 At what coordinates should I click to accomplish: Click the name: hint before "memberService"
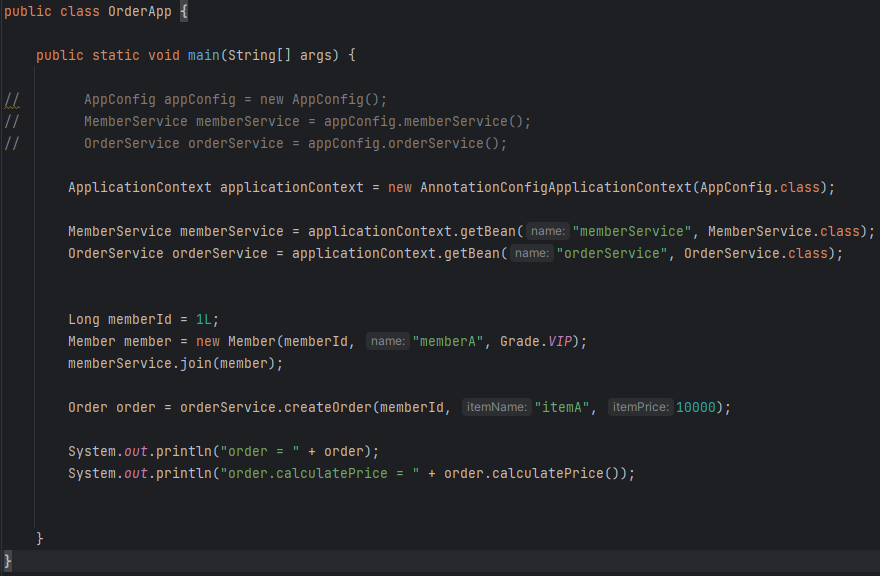pos(548,231)
